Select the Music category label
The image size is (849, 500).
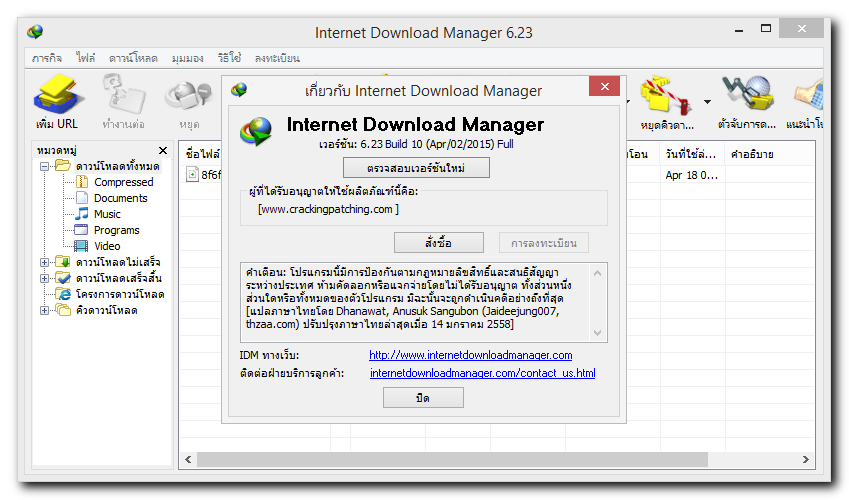[x=107, y=214]
